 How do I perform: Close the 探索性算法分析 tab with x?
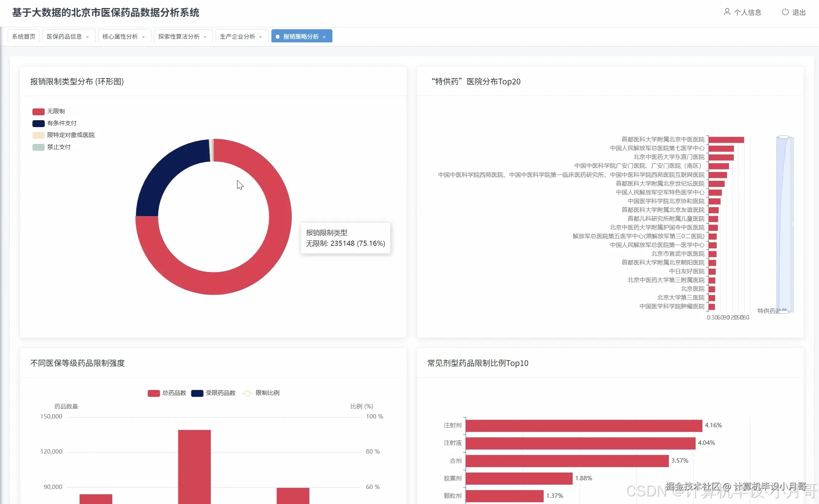pos(205,37)
